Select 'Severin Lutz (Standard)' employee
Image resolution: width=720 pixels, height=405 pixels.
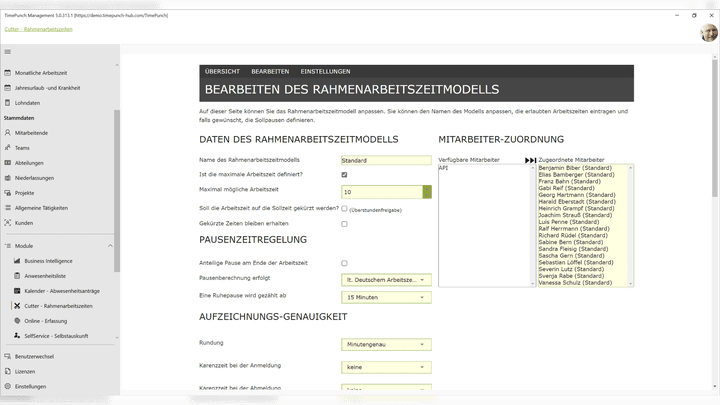[x=571, y=269]
